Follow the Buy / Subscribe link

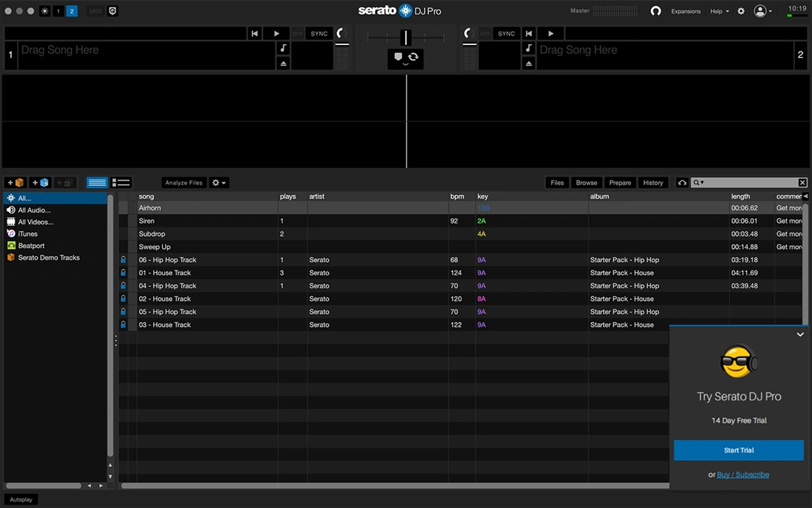click(743, 474)
